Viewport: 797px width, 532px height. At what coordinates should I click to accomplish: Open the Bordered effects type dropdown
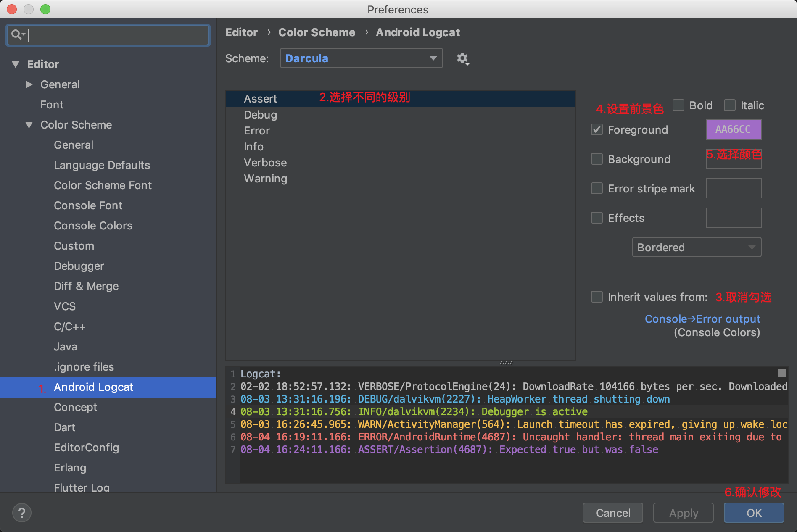tap(697, 247)
